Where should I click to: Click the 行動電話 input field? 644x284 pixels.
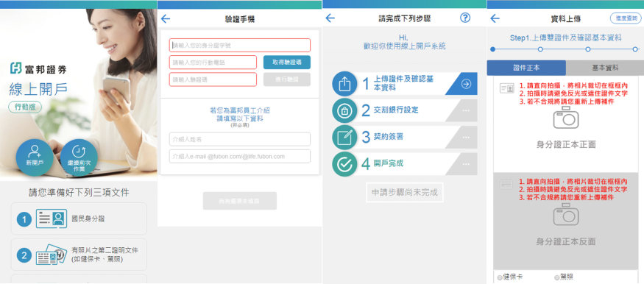213,63
